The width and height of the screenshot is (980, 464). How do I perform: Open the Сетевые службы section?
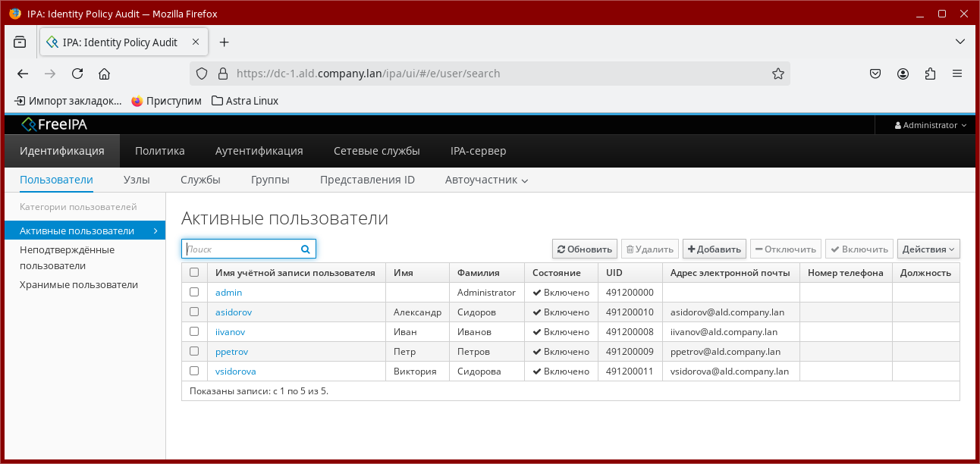377,151
